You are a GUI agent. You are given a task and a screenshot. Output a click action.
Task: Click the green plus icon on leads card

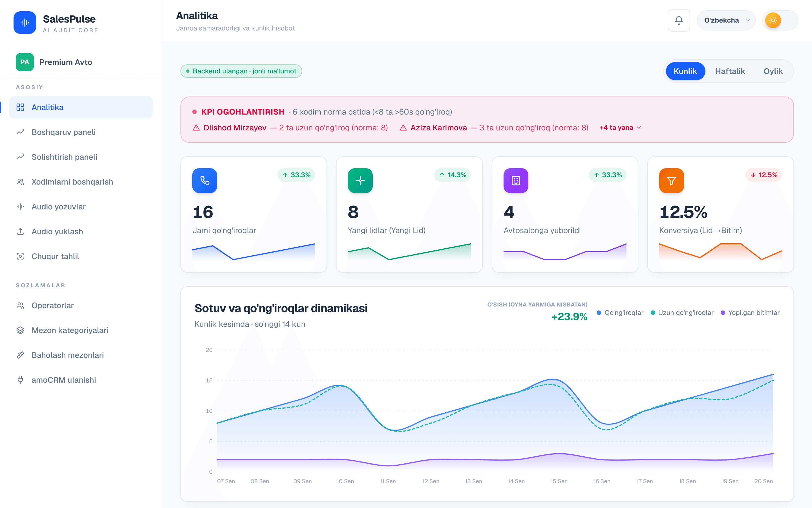(360, 180)
